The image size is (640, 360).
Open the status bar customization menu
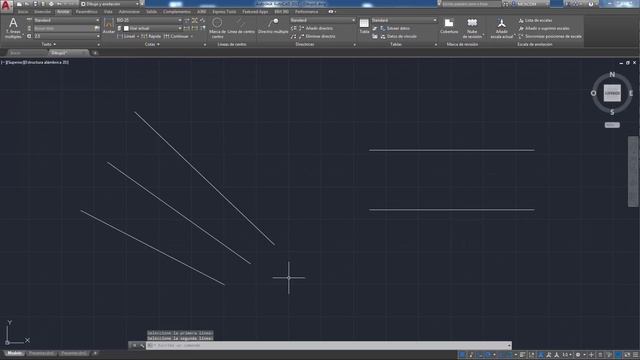[636, 355]
